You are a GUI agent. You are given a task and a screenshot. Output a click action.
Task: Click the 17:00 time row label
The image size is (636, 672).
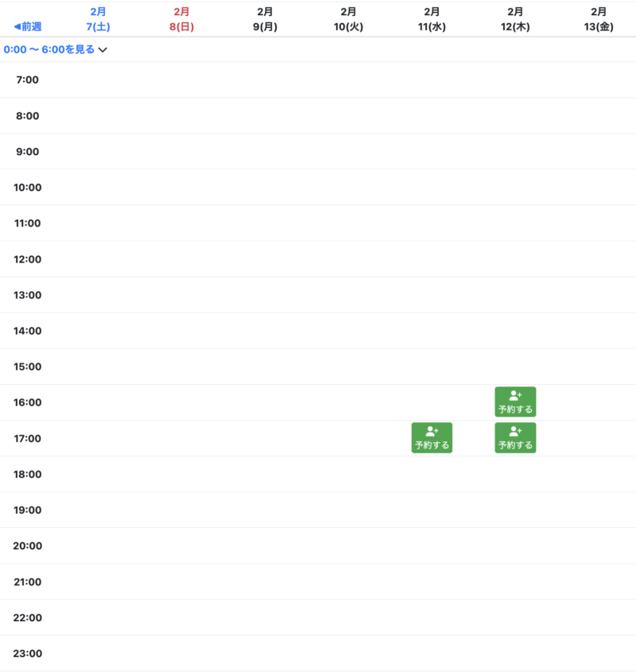click(27, 438)
